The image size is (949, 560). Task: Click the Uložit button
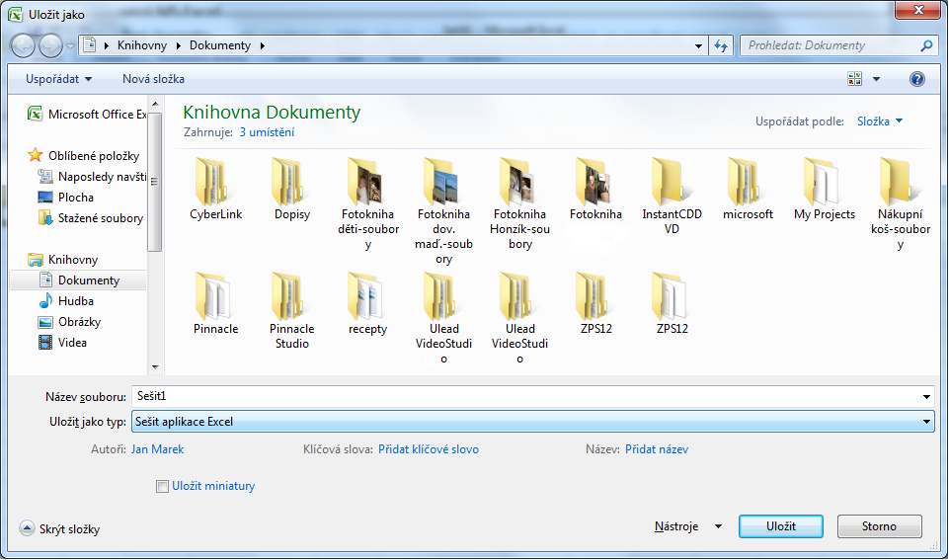pyautogui.click(x=781, y=526)
